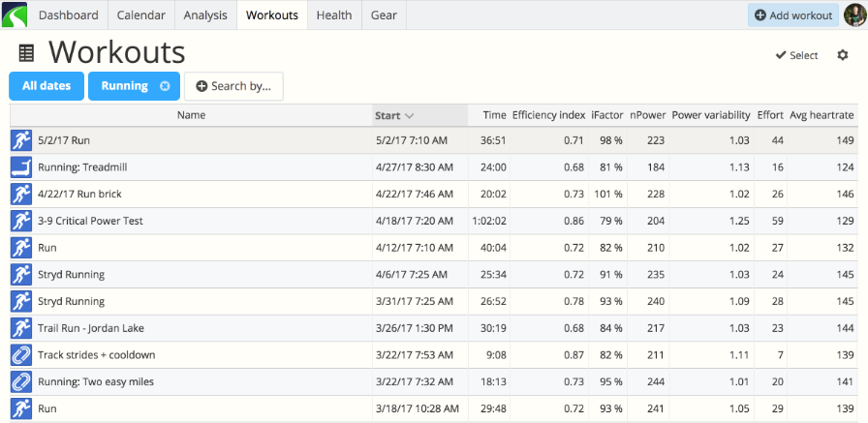
Task: Click the SportTracks logo icon
Action: tap(15, 15)
